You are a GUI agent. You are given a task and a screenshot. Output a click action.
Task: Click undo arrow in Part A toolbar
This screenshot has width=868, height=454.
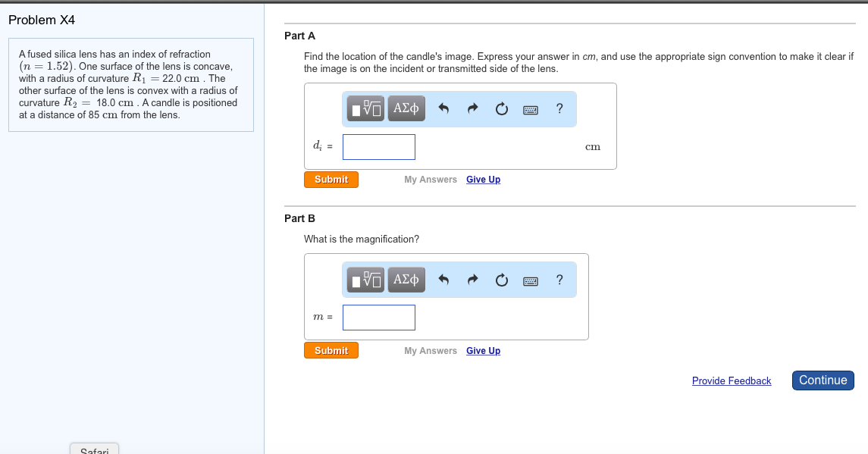point(444,109)
